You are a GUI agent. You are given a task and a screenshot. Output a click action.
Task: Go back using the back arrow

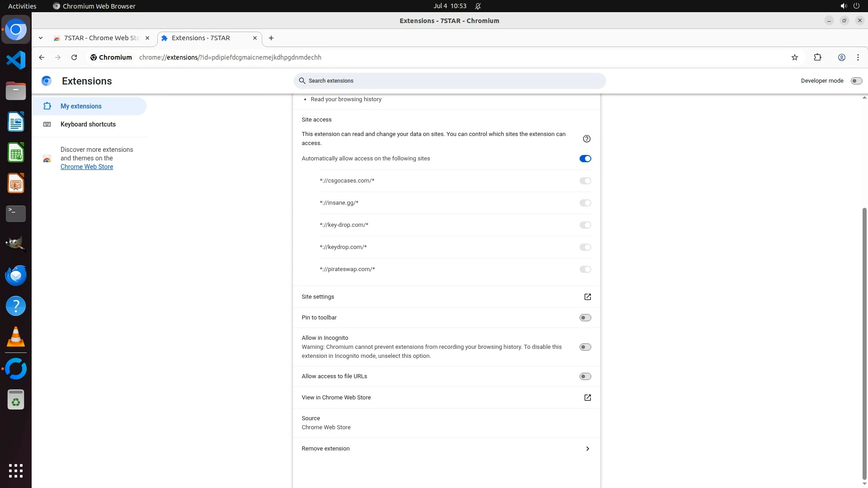pyautogui.click(x=42, y=57)
